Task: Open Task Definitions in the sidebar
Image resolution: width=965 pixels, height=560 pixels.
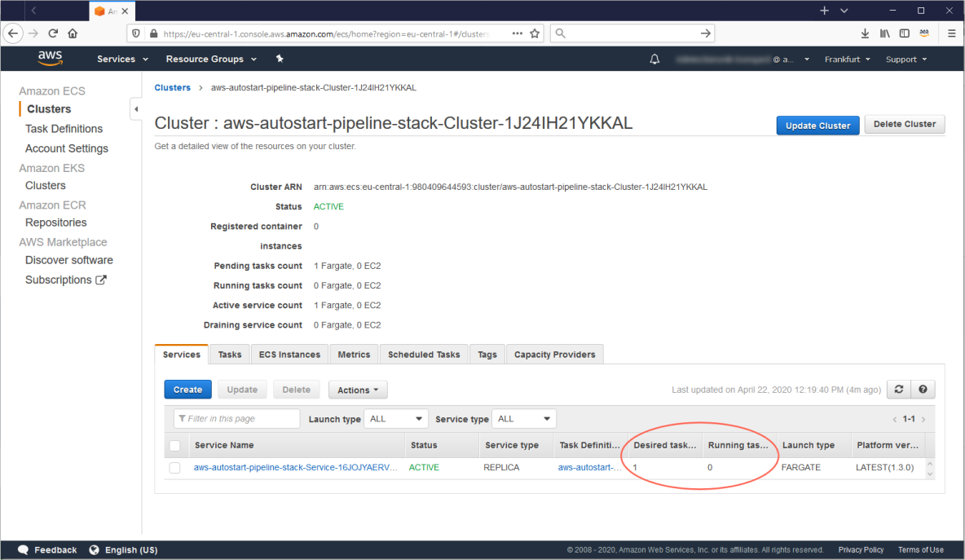Action: 64,129
